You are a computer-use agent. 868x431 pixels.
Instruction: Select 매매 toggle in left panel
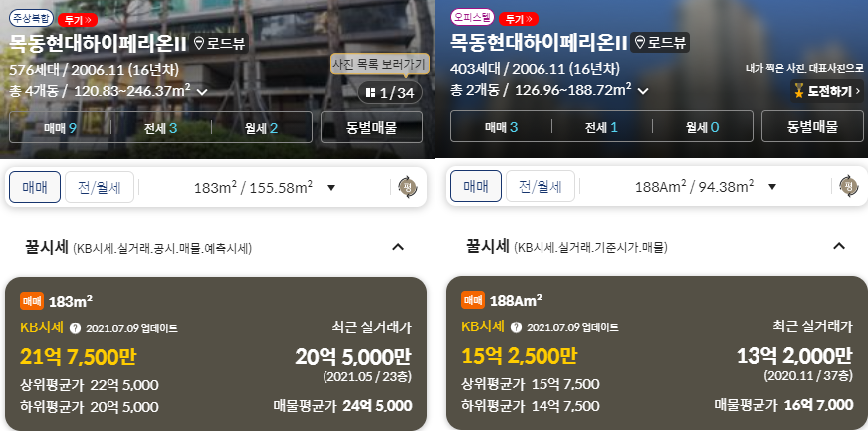(34, 187)
